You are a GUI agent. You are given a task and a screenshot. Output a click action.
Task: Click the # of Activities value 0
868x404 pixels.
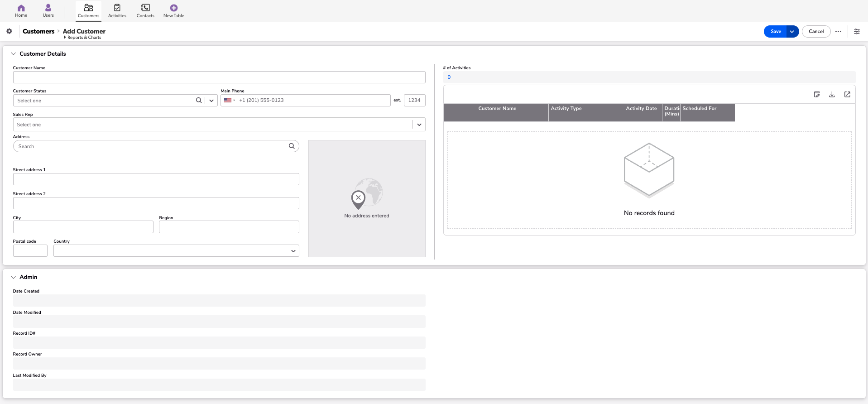[449, 77]
